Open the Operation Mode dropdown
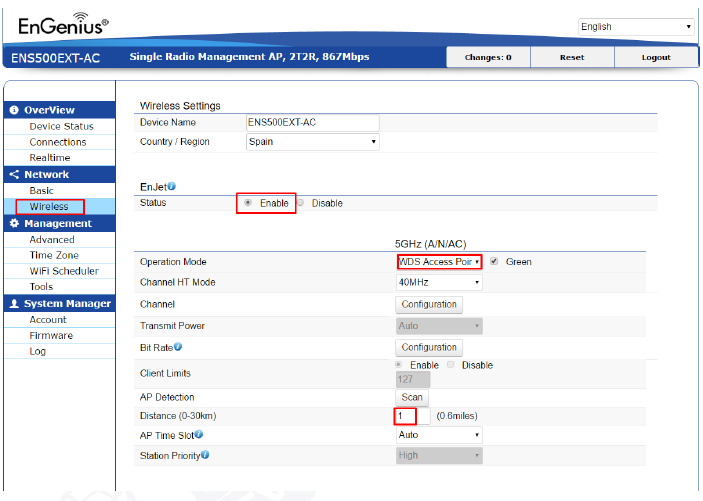The height and width of the screenshot is (501, 703). coord(439,261)
